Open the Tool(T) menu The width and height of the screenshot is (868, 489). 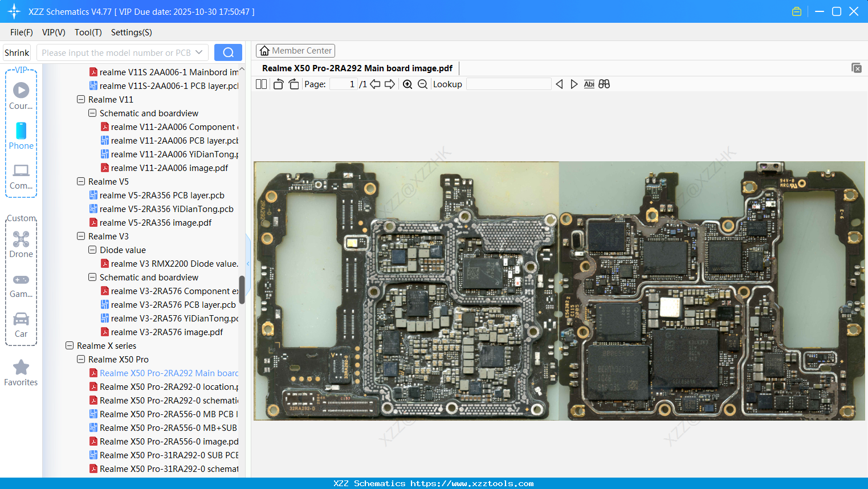[x=88, y=32]
